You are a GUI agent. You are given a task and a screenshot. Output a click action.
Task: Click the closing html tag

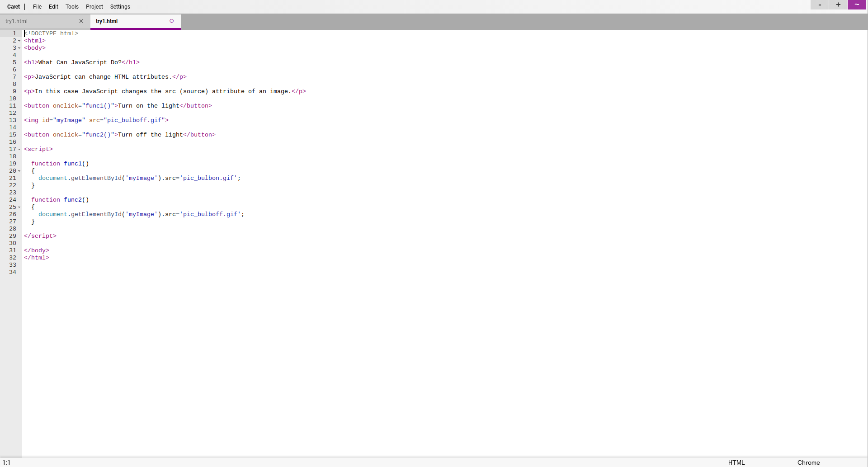[37, 258]
